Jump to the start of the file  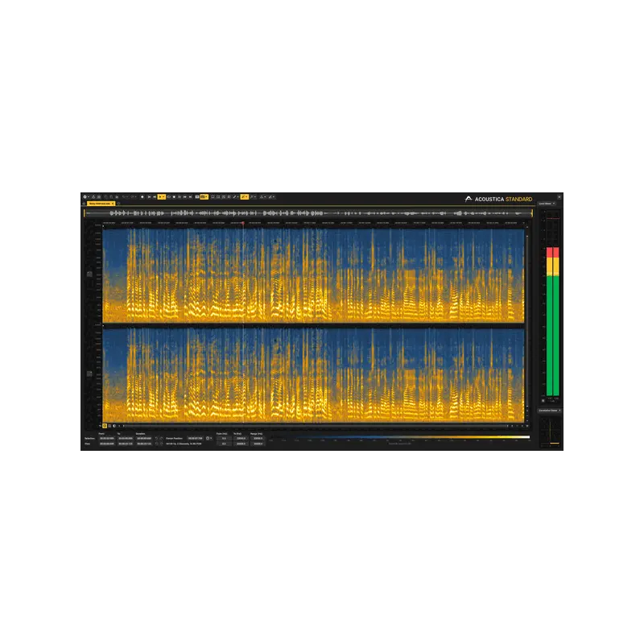click(149, 197)
